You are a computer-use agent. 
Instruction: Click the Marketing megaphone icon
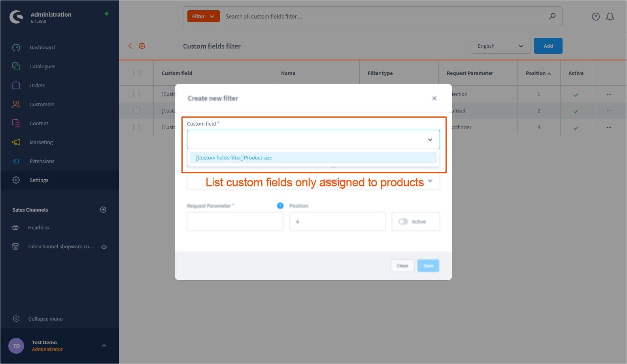[16, 142]
